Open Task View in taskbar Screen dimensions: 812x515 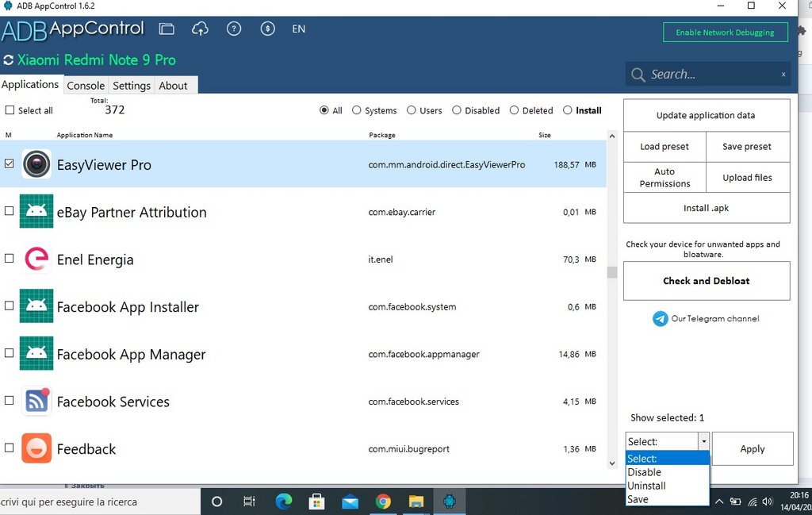click(x=249, y=502)
